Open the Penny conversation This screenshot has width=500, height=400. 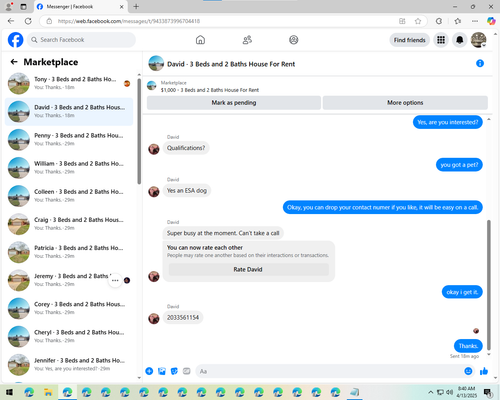69,140
